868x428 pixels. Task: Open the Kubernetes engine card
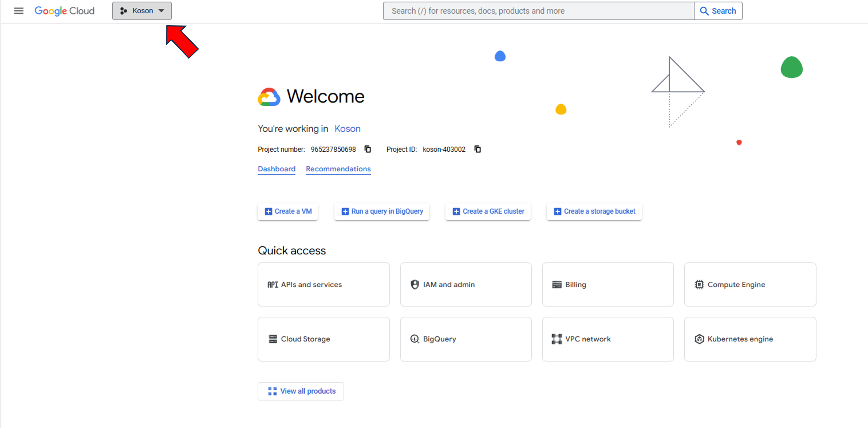750,339
